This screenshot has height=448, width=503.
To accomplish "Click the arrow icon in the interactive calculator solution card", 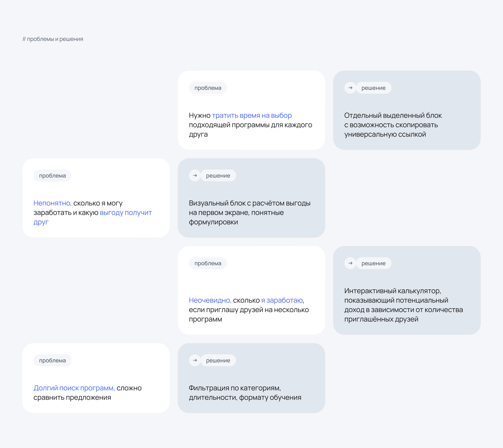I will pyautogui.click(x=350, y=263).
